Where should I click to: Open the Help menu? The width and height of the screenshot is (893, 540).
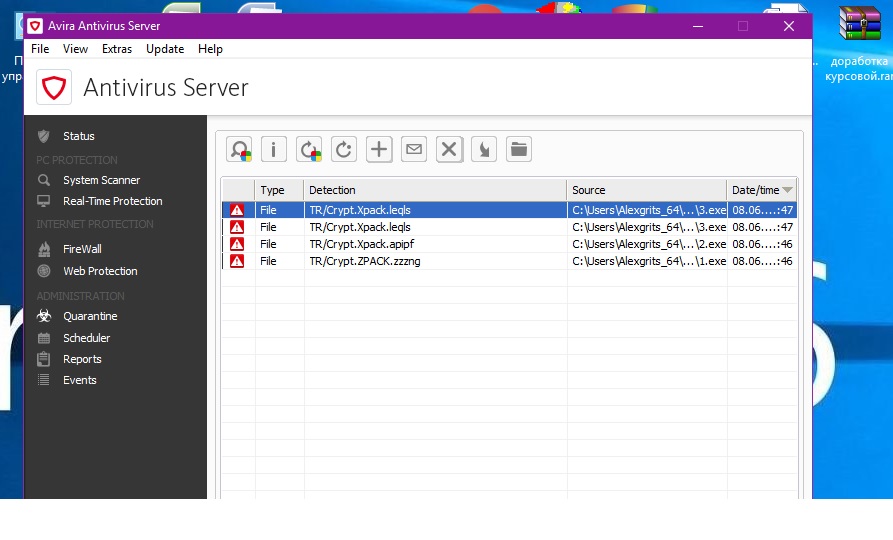click(210, 49)
